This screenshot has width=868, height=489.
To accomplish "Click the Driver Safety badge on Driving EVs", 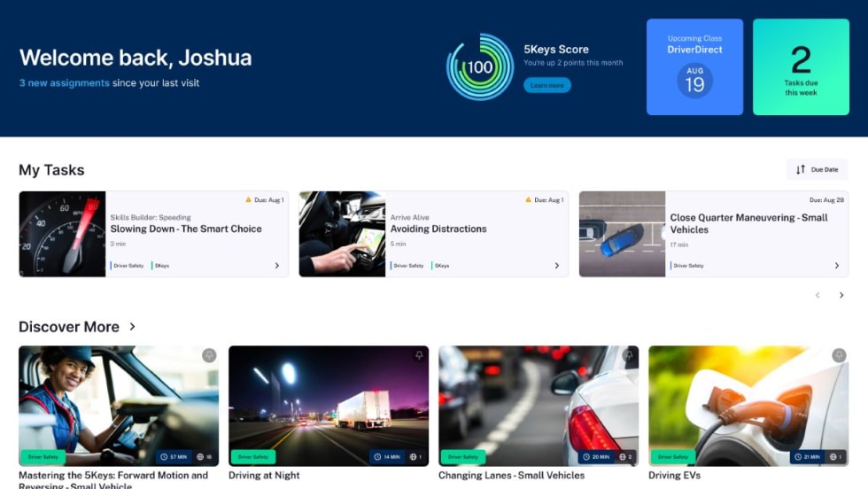I will pos(672,457).
